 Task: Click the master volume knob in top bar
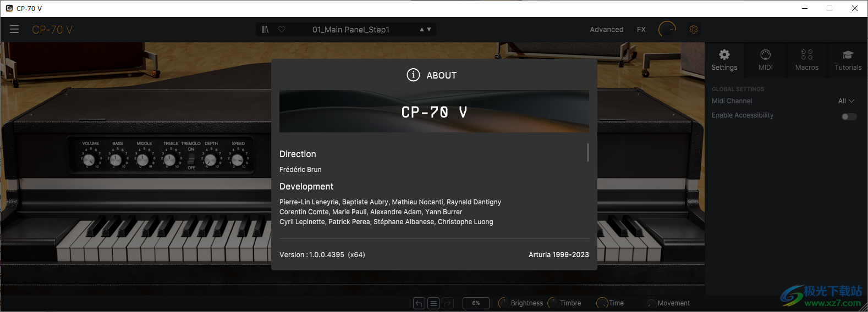(667, 30)
